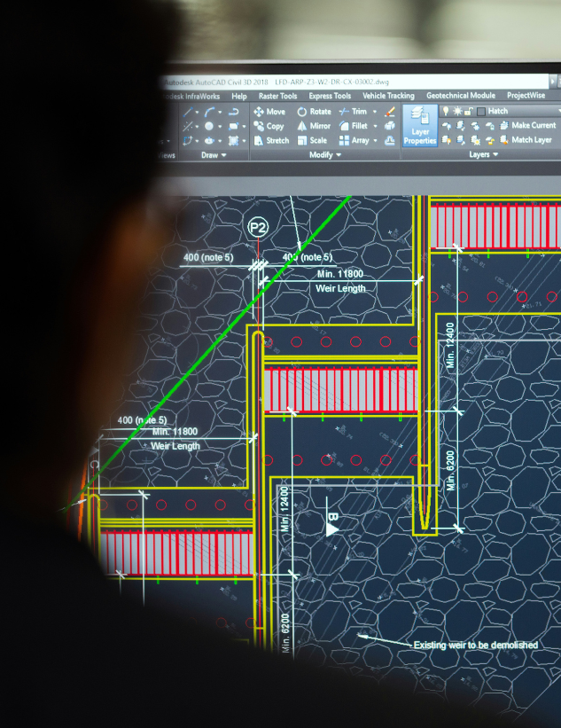Select the Ellipse tool in Draw panel
The width and height of the screenshot is (561, 728).
click(x=209, y=141)
